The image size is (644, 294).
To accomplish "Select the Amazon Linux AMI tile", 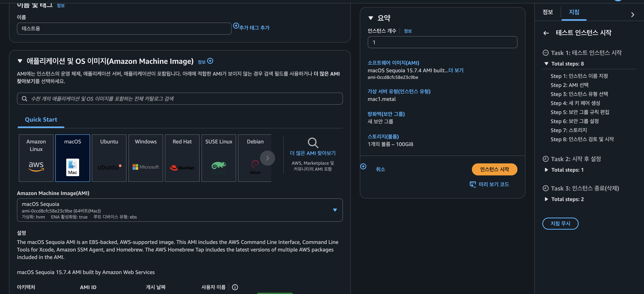I will point(36,158).
